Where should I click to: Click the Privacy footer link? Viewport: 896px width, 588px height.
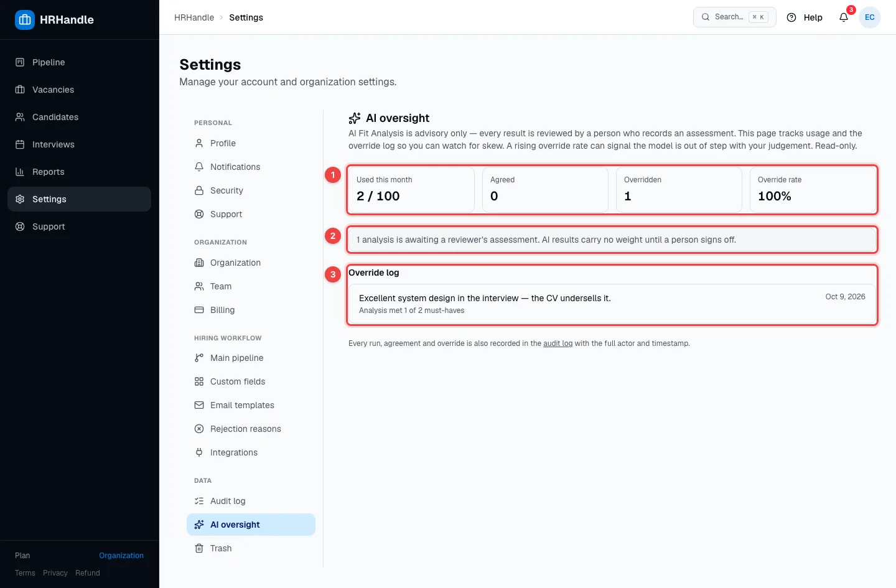(x=55, y=573)
